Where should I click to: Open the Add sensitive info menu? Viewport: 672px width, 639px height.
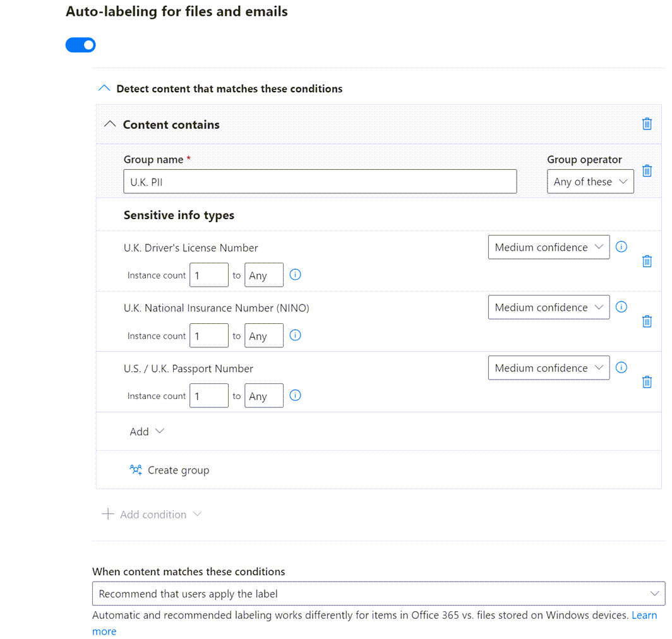coord(147,432)
